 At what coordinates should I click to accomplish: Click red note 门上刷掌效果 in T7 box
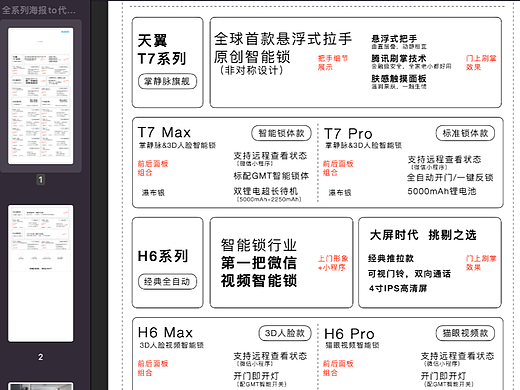point(481,63)
